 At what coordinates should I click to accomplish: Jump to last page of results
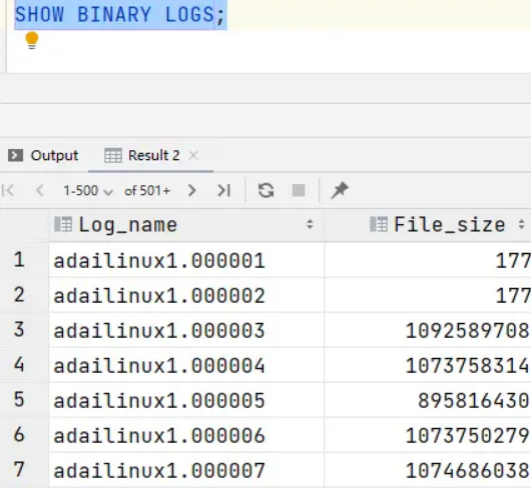[224, 190]
